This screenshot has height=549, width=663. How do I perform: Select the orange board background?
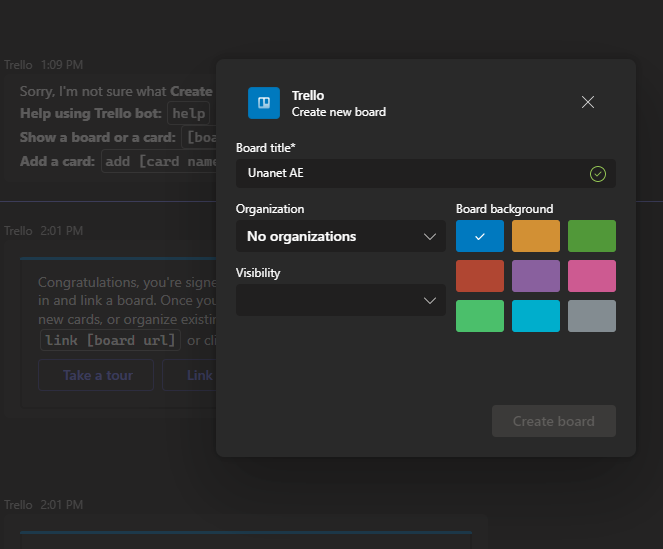click(x=536, y=236)
